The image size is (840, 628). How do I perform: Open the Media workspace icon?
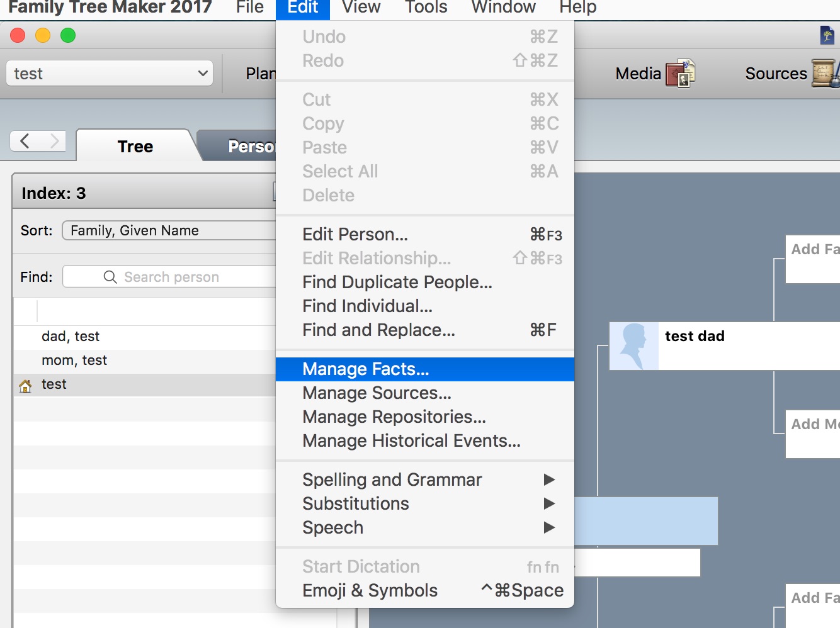coord(684,74)
